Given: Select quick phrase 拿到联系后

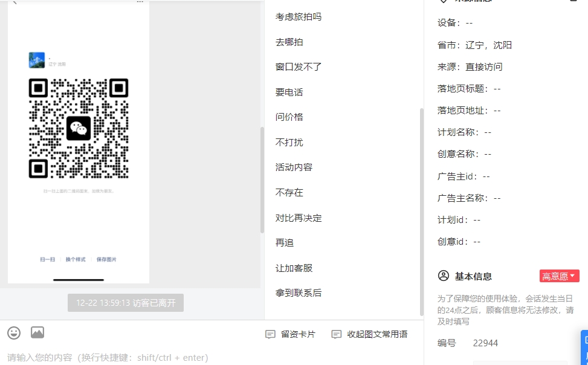Looking at the screenshot, I should click(x=299, y=293).
